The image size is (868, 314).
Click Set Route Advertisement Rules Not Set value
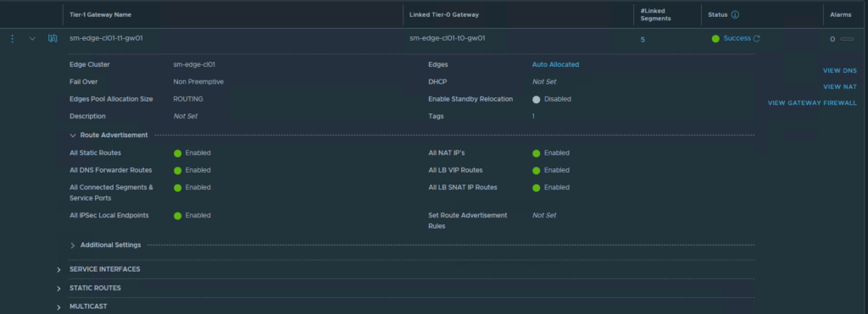[544, 216]
